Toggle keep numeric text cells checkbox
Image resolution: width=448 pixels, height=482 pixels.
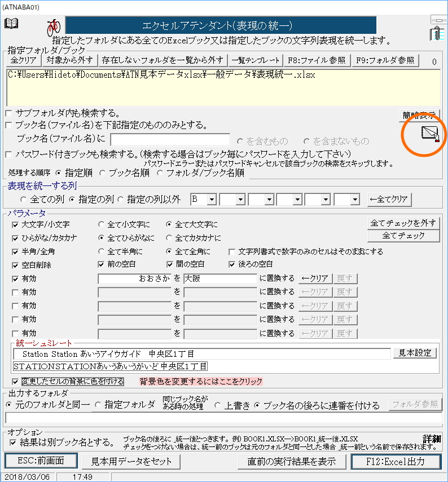232,252
